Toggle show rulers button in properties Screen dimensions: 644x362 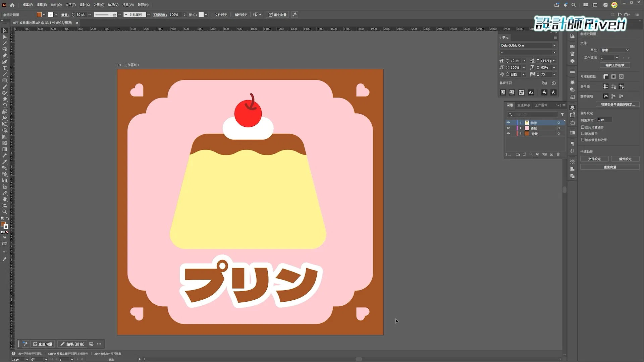(606, 77)
